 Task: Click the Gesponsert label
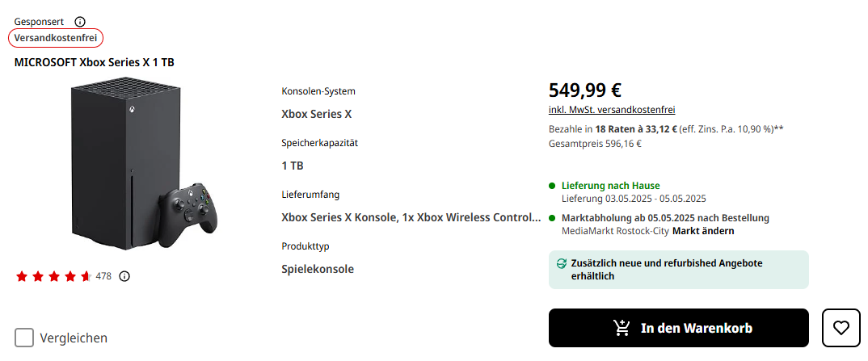pos(40,22)
